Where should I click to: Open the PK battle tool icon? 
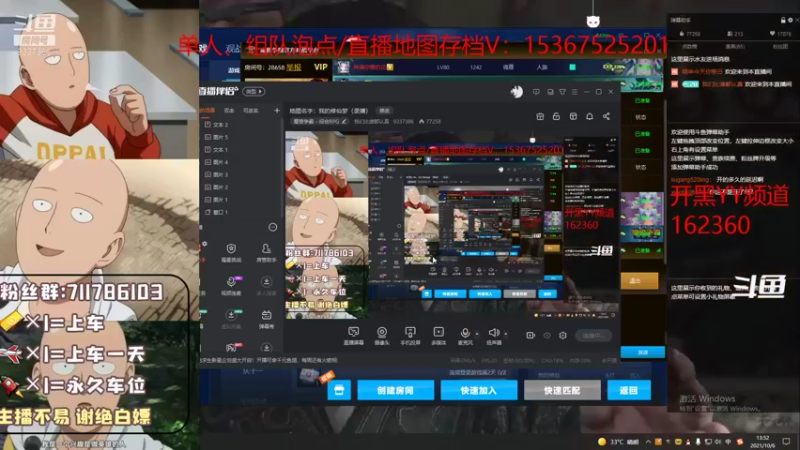[231, 347]
